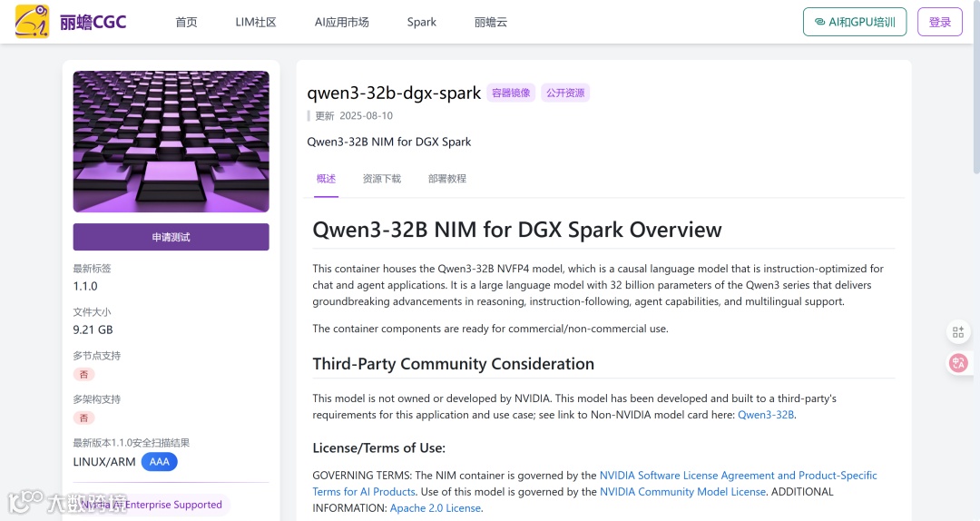Switch to the 部署教程 tab
Viewport: 980px width, 521px height.
point(446,179)
